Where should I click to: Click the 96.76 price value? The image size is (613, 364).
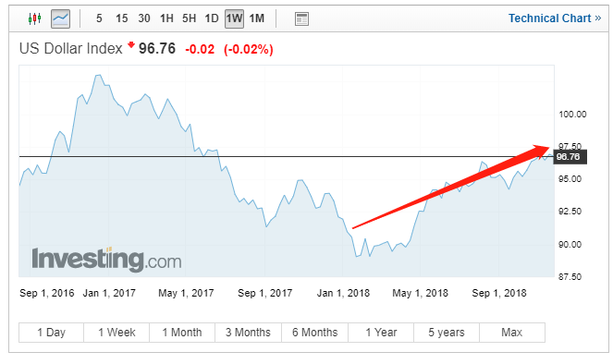coord(157,49)
